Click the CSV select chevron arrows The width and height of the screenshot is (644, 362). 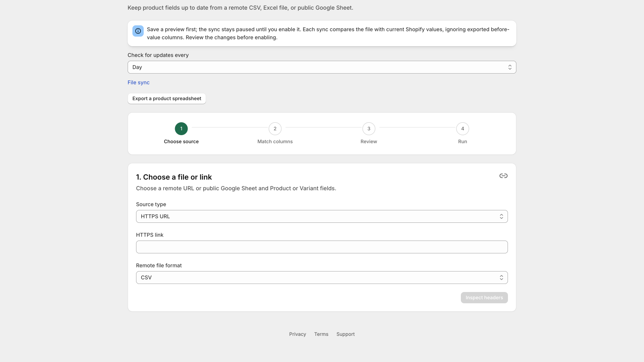(502, 278)
